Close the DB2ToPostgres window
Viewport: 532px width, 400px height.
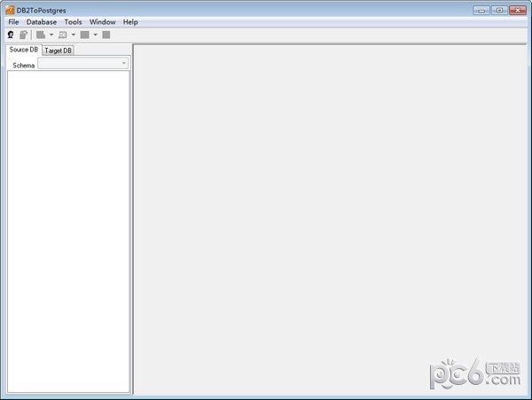(518, 11)
